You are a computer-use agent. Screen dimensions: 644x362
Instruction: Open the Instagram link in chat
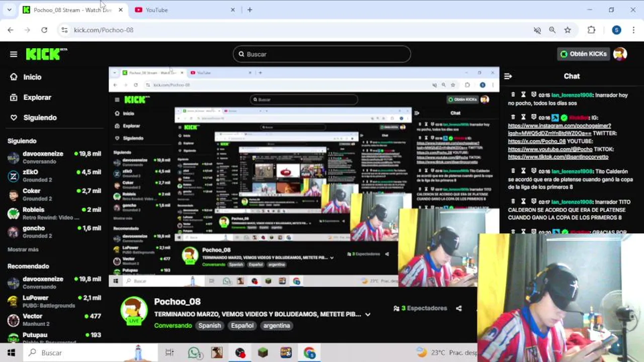point(559,129)
